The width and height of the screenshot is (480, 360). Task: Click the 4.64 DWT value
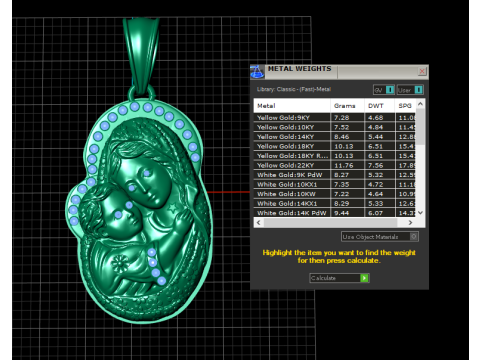point(376,194)
